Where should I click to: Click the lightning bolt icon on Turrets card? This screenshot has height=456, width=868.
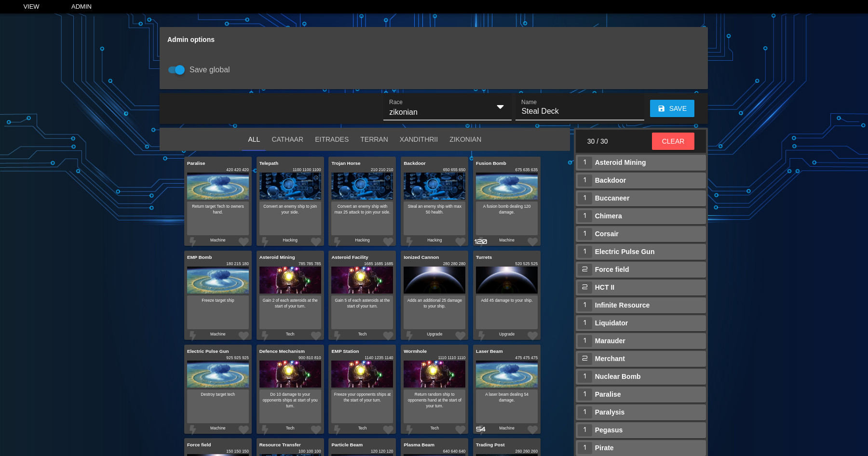(481, 335)
